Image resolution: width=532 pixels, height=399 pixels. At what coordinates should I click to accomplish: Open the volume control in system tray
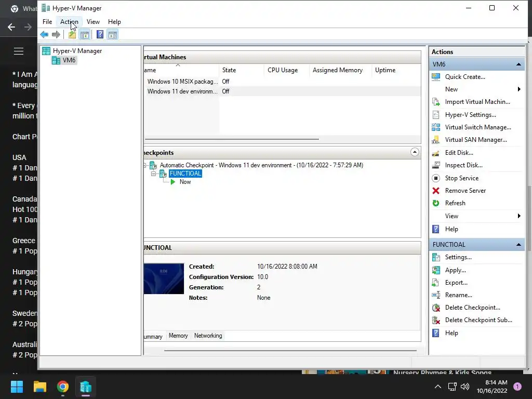pyautogui.click(x=465, y=387)
